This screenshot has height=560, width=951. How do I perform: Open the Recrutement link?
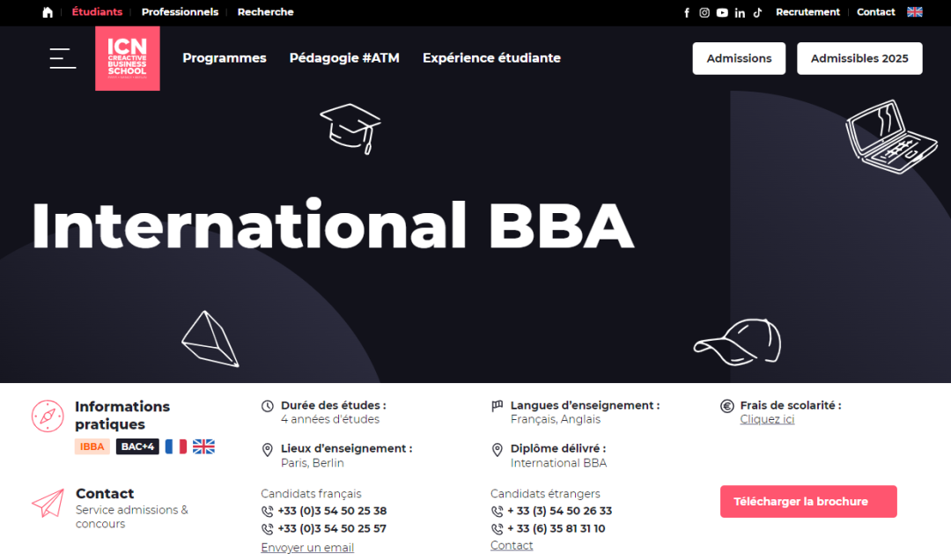807,12
